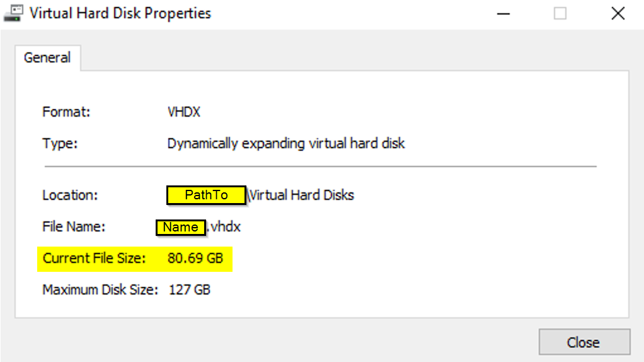The height and width of the screenshot is (362, 644).
Task: Click the Current File Size label
Action: click(94, 259)
